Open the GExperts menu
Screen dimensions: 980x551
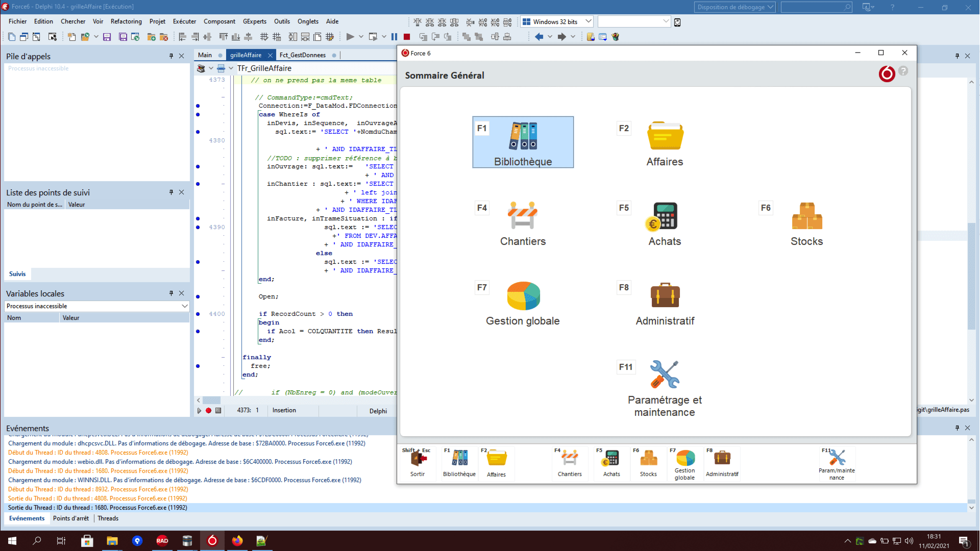click(x=255, y=21)
